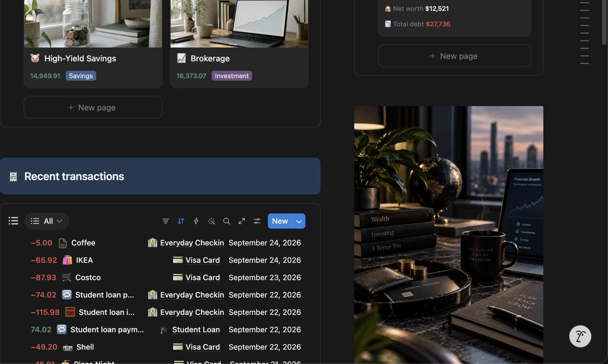Open the High-Yield Savings card image
Viewport: 608px width, 364px height.
93,23
